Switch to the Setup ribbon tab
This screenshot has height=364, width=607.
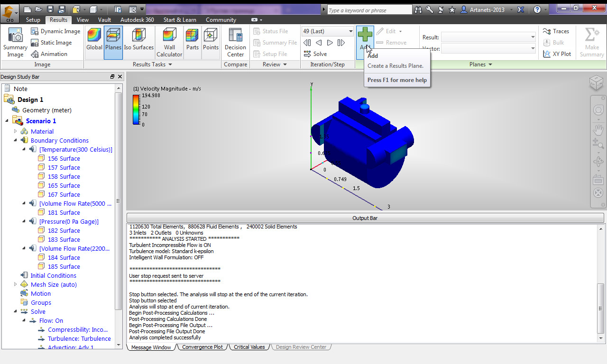(33, 20)
